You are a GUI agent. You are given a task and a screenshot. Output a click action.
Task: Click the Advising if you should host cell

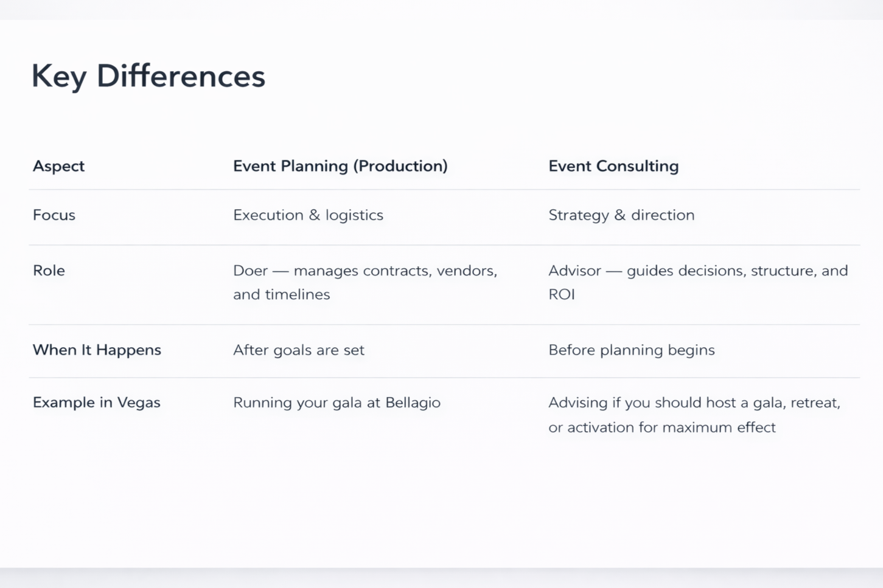(x=694, y=415)
